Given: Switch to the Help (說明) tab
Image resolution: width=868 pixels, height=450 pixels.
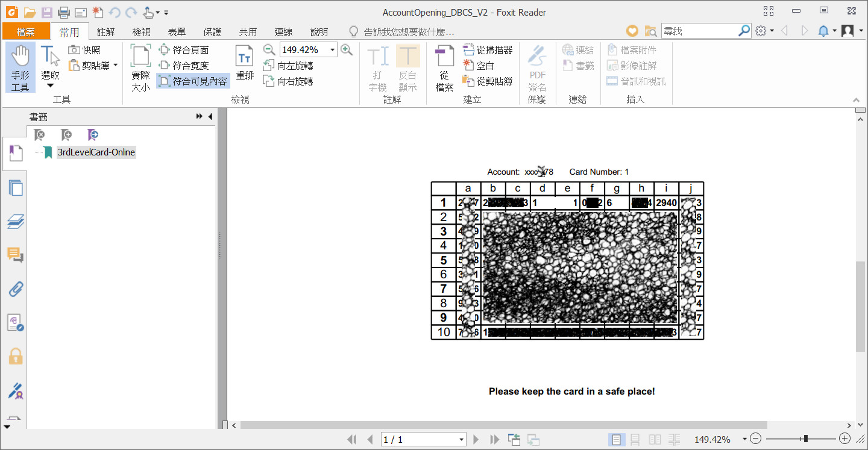Looking at the screenshot, I should (x=319, y=32).
